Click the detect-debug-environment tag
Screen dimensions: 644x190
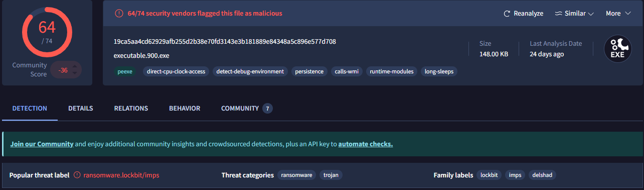[250, 71]
